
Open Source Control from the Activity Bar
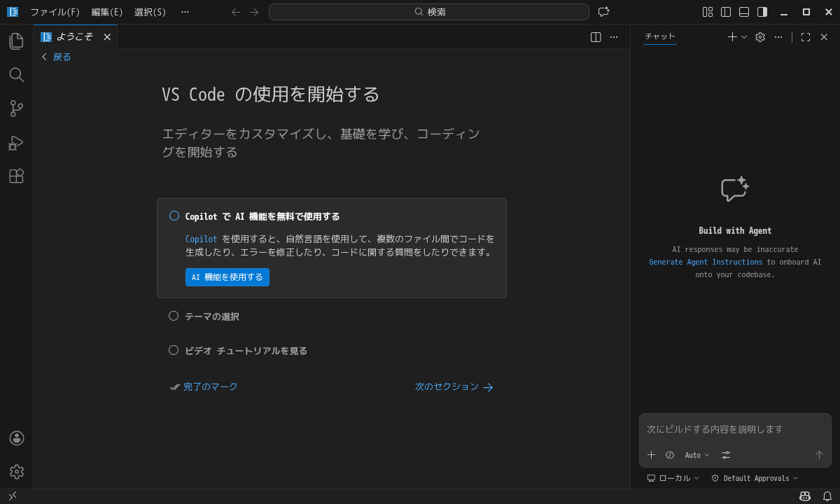tap(16, 108)
